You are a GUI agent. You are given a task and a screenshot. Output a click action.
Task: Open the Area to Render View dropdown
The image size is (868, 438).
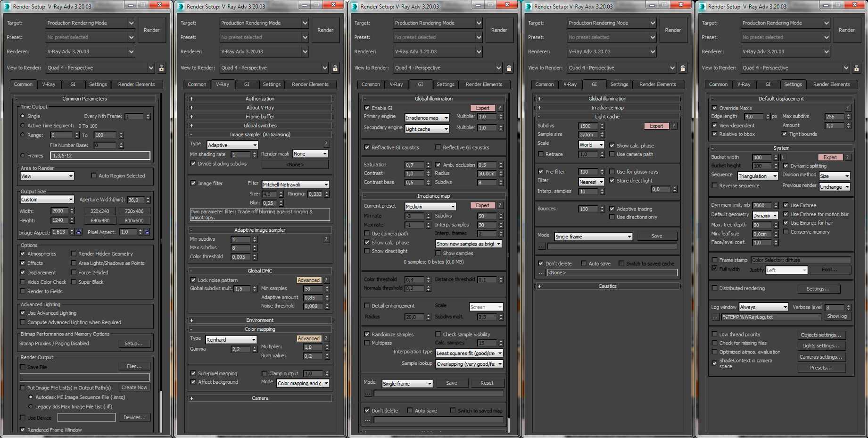pyautogui.click(x=47, y=176)
